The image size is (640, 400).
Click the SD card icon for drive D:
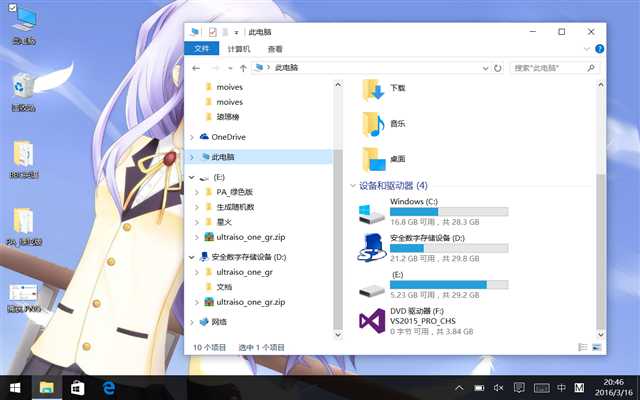[371, 248]
